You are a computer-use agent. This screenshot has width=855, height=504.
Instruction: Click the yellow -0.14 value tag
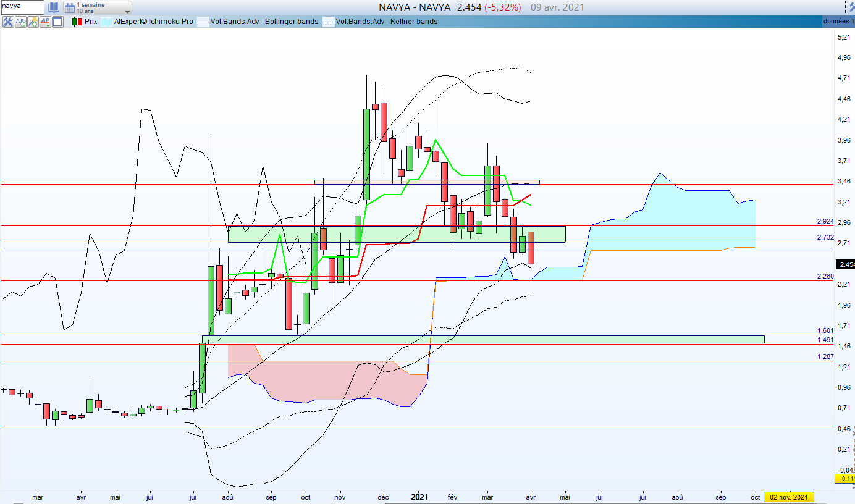845,479
